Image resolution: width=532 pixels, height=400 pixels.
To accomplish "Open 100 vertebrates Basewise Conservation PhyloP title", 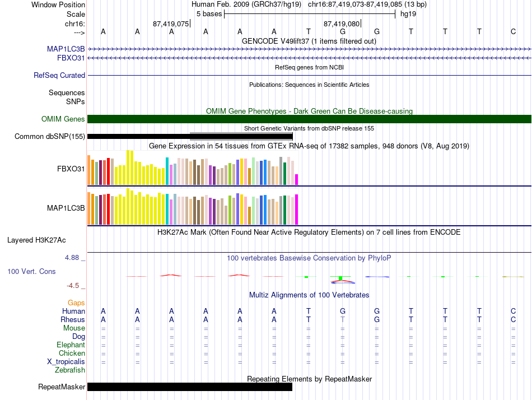I will [x=309, y=258].
